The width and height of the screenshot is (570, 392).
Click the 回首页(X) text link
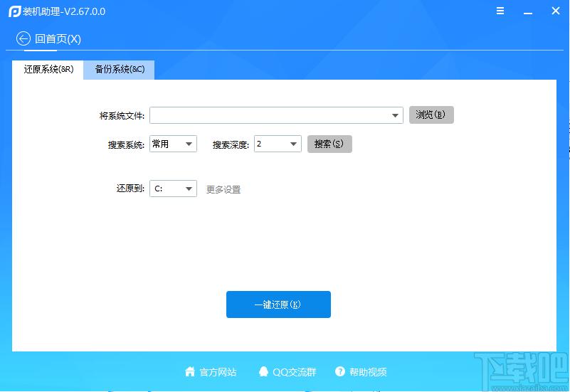[58, 39]
